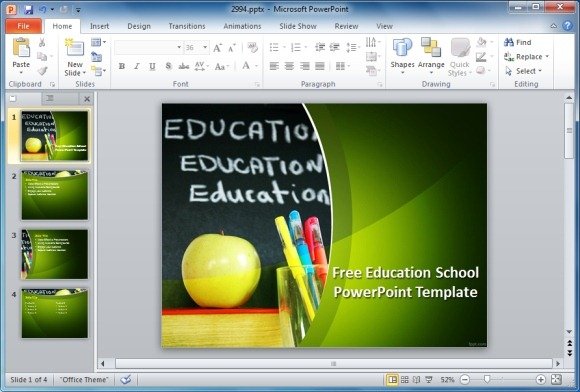
Task: Click the Find button
Action: (x=517, y=42)
